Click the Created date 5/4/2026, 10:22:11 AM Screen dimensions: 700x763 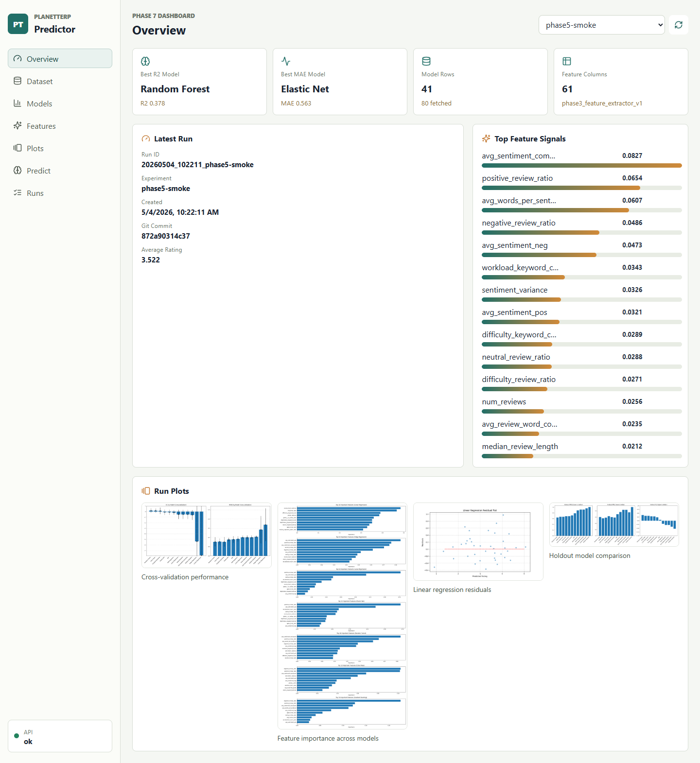click(180, 212)
